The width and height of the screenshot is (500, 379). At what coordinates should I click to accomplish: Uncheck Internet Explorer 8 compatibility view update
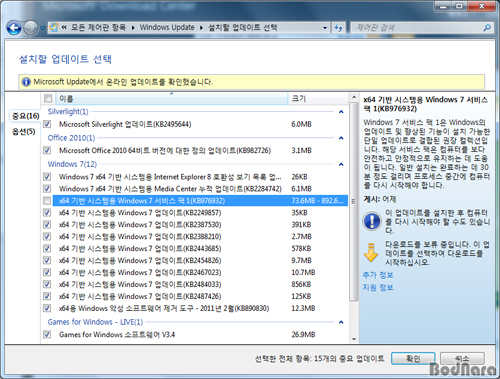point(47,177)
